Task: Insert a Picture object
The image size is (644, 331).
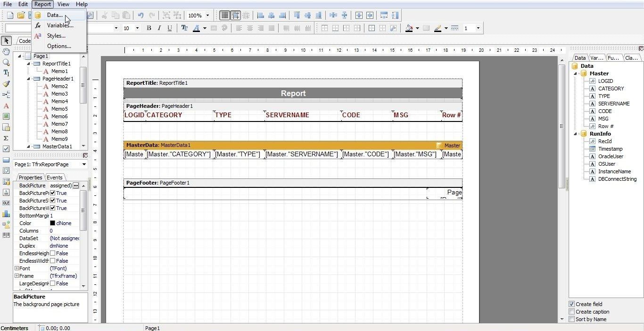Action: [6, 116]
